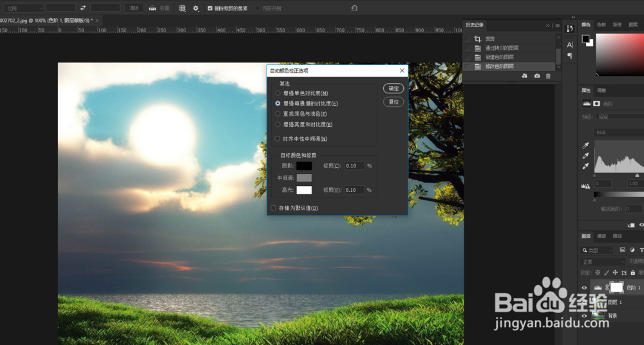644x345 pixels.
Task: Switch to the 路径 tab
Action: [618, 236]
